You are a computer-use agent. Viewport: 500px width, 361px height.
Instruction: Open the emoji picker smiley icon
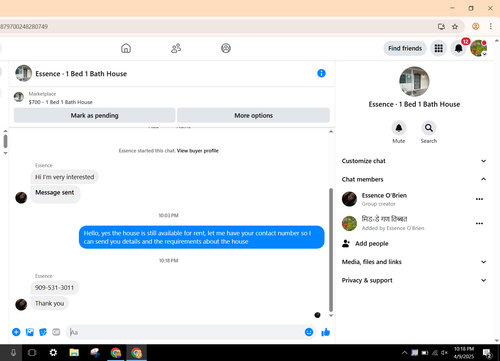point(309,332)
